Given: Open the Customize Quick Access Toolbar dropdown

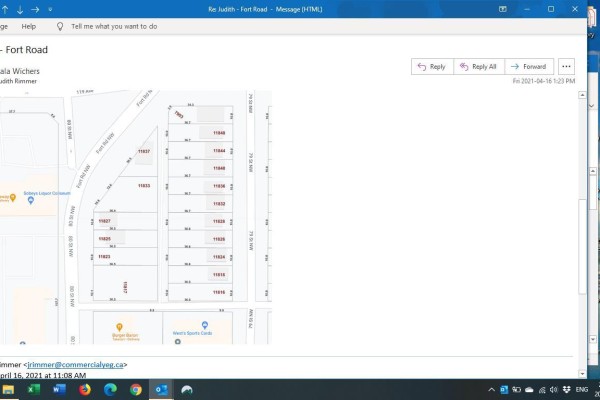Looking at the screenshot, I should (x=50, y=10).
